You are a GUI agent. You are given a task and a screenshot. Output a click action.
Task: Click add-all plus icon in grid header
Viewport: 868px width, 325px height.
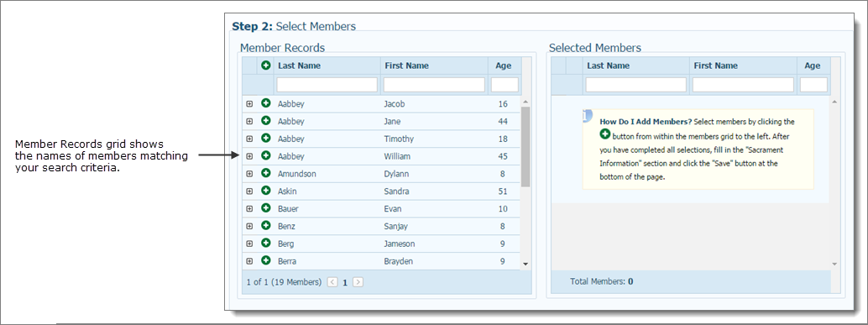266,66
